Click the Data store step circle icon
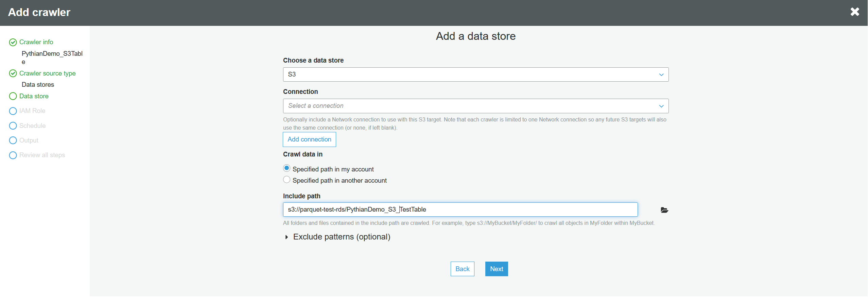This screenshot has width=868, height=298. (13, 96)
